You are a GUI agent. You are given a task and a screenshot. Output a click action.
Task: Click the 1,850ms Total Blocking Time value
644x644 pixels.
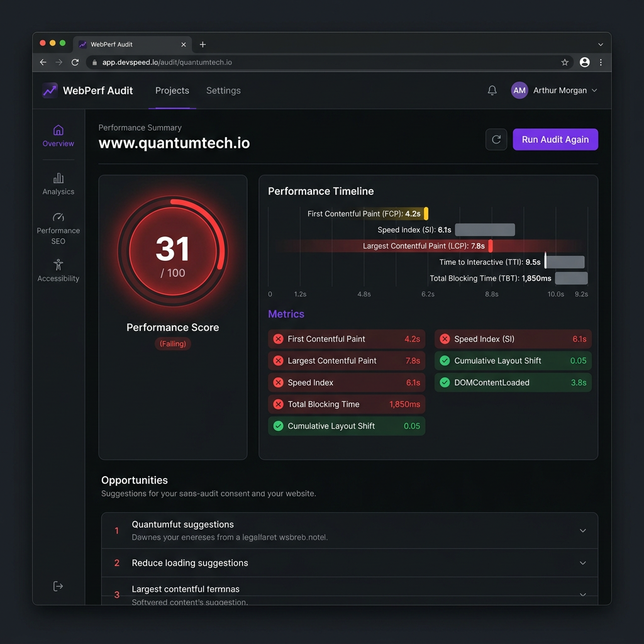coord(404,404)
